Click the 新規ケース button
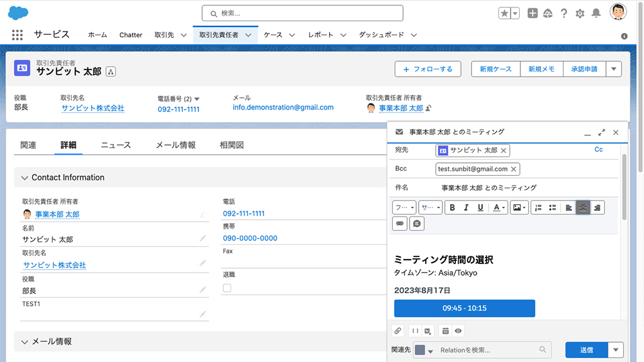 tap(496, 69)
